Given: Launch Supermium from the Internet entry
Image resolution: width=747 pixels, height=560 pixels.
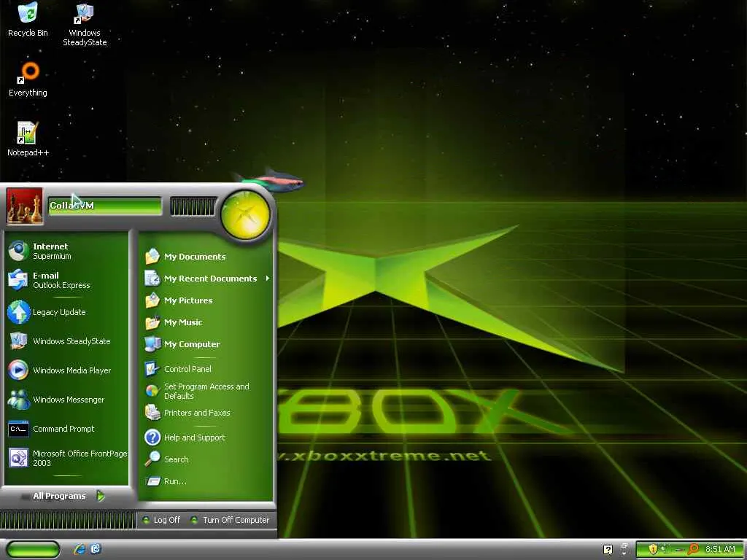Looking at the screenshot, I should tap(66, 251).
